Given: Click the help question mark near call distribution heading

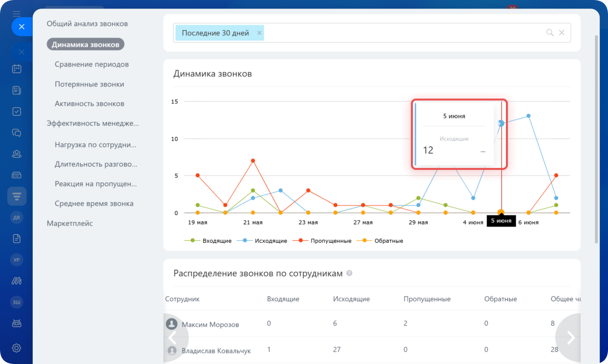Looking at the screenshot, I should point(350,274).
